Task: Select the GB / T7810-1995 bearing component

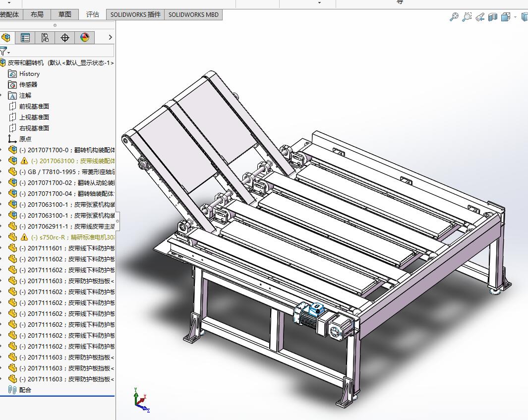Action: tap(61, 172)
